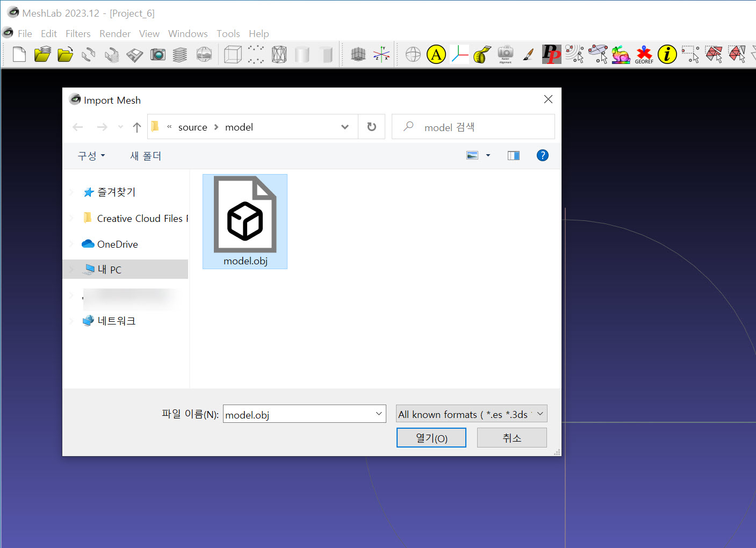Expand the address bar path history dropdown
The width and height of the screenshot is (756, 548).
click(x=345, y=127)
